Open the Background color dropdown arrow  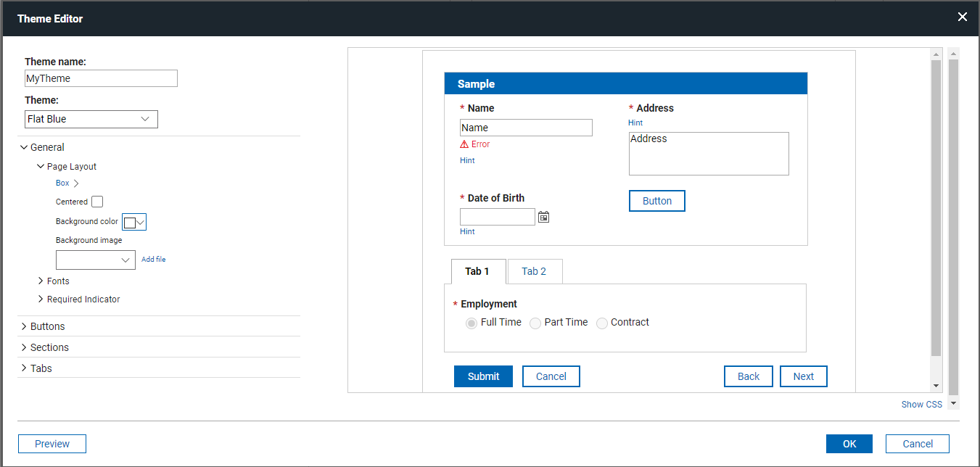[139, 221]
